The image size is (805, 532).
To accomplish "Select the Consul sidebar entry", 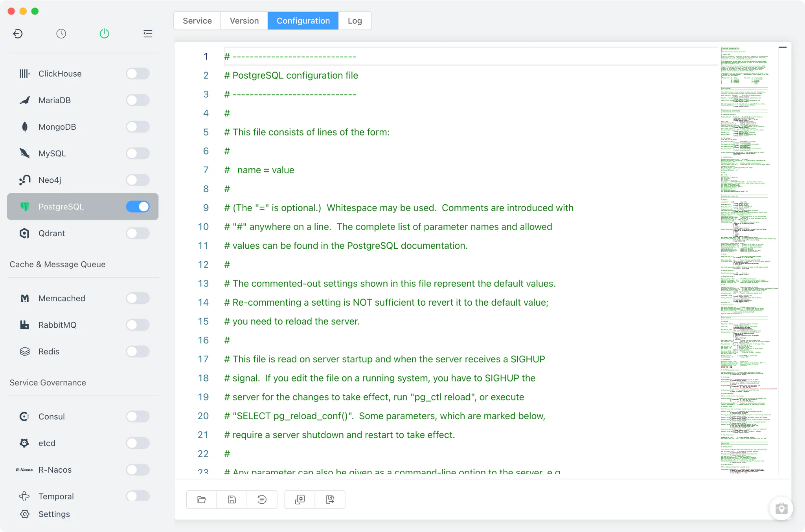I will coord(83,416).
